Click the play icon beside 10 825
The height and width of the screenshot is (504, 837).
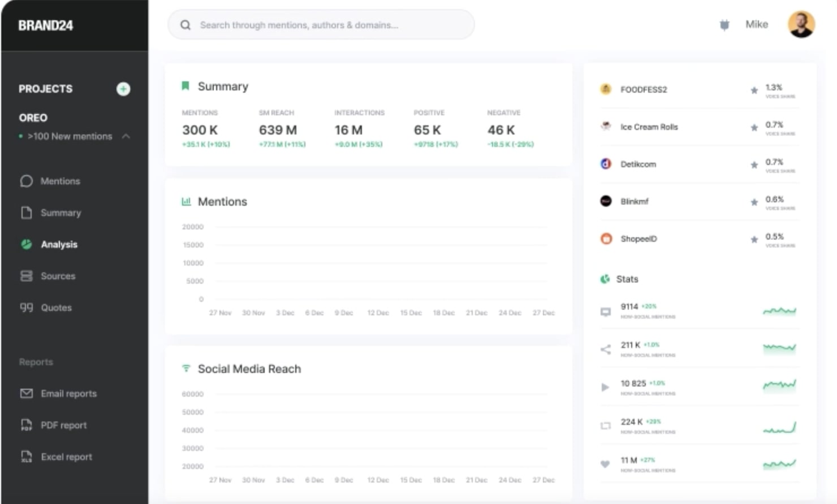[605, 388]
